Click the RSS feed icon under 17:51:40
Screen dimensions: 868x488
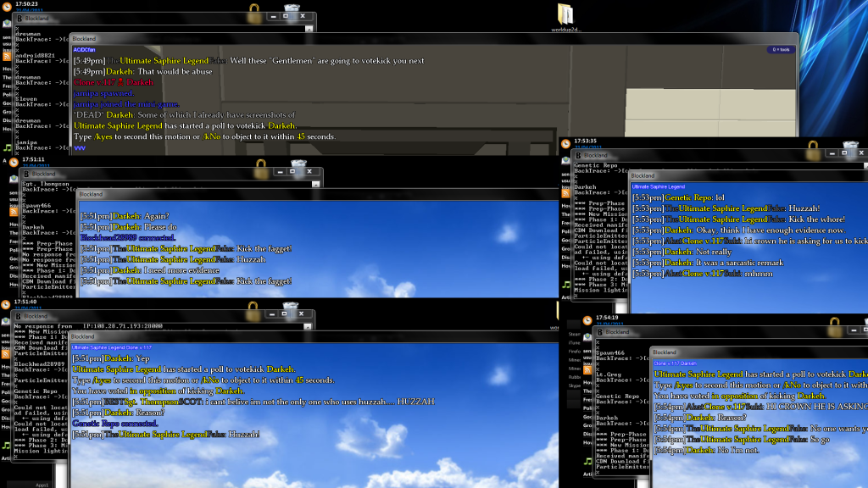6,354
